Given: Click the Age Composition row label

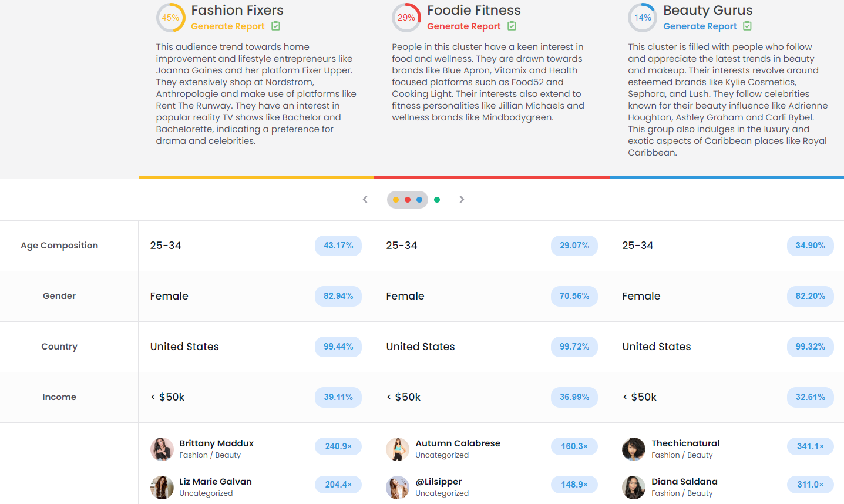Looking at the screenshot, I should point(59,246).
